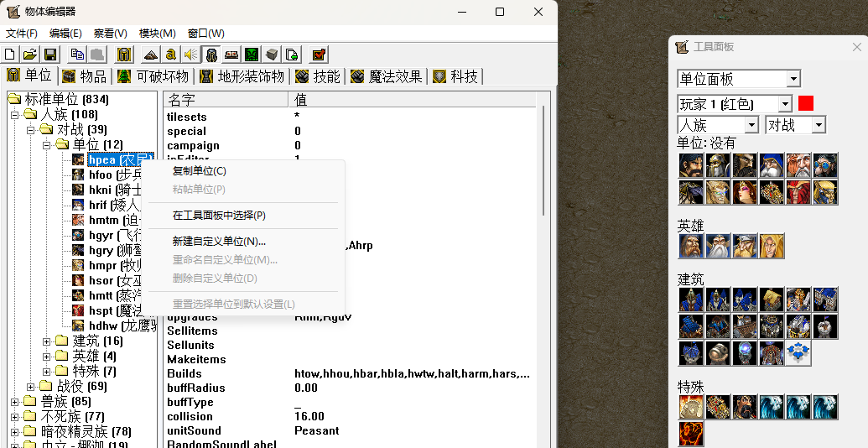Test the map with the red checkmark icon
This screenshot has height=448, width=868.
(319, 55)
